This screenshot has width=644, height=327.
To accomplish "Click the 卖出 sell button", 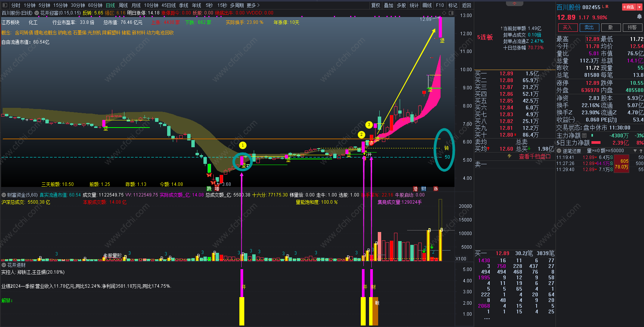I will pos(589,28).
